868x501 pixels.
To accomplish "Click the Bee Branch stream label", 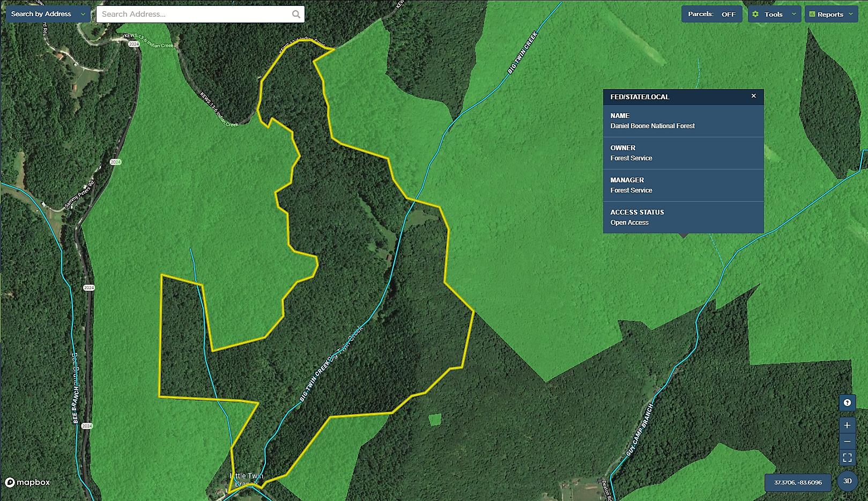I will coord(76,403).
